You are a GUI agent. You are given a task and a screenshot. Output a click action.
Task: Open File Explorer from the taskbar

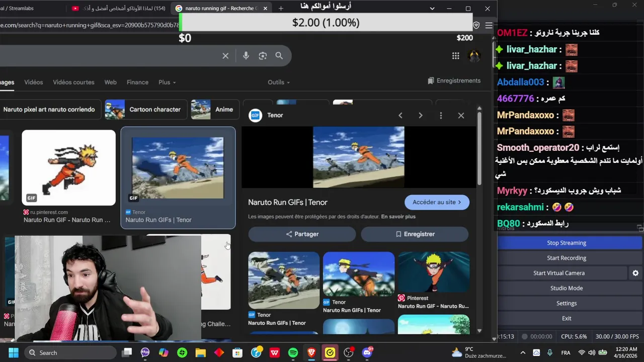point(200,352)
